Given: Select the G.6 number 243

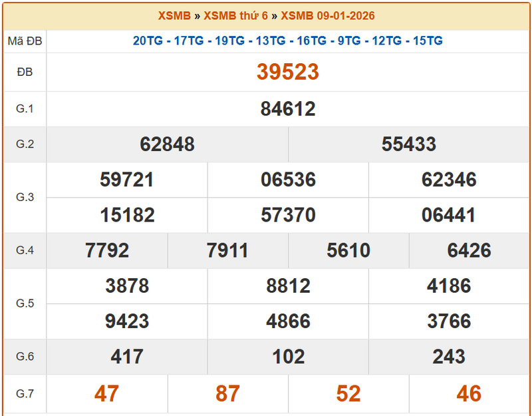Looking at the screenshot, I should click(449, 357).
